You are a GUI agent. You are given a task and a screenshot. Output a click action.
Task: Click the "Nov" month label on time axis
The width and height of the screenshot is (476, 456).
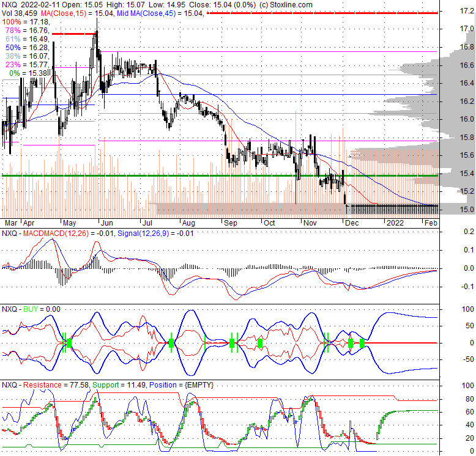coord(310,223)
